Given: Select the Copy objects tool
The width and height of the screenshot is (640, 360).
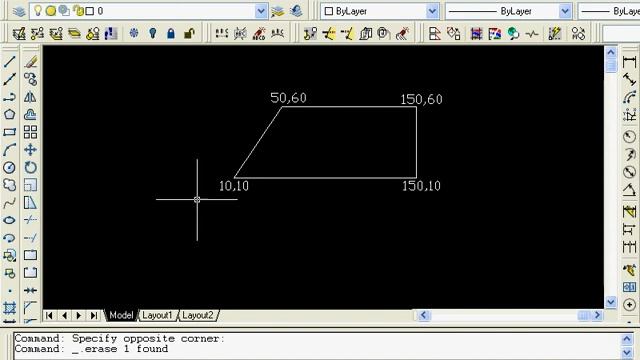Looking at the screenshot, I should [x=31, y=79].
